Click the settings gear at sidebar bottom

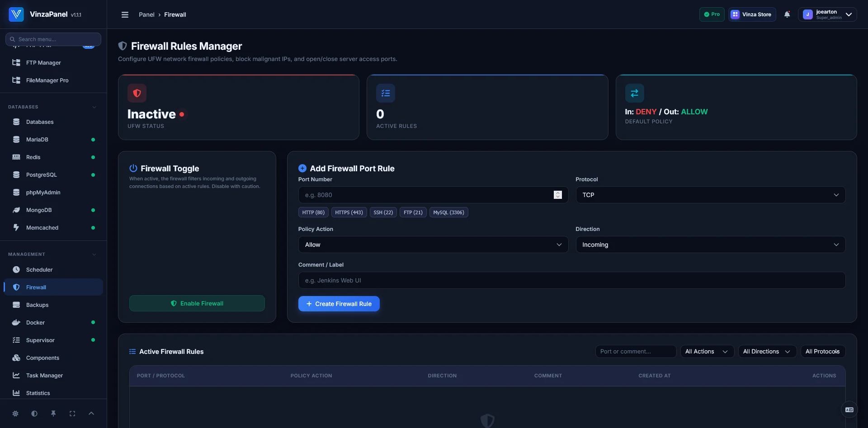[15, 414]
